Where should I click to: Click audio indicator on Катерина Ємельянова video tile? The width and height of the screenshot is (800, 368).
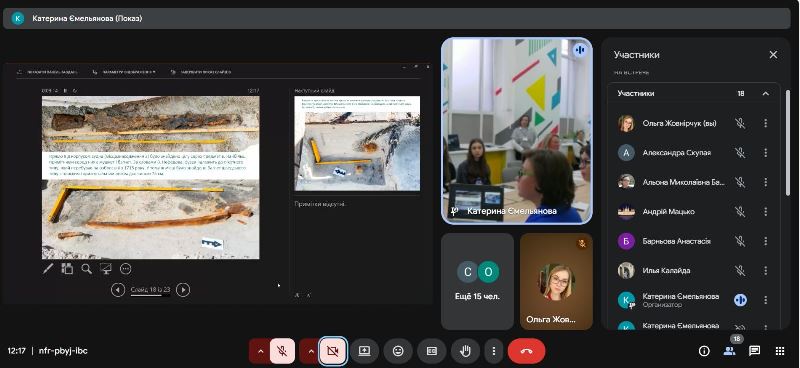[580, 51]
